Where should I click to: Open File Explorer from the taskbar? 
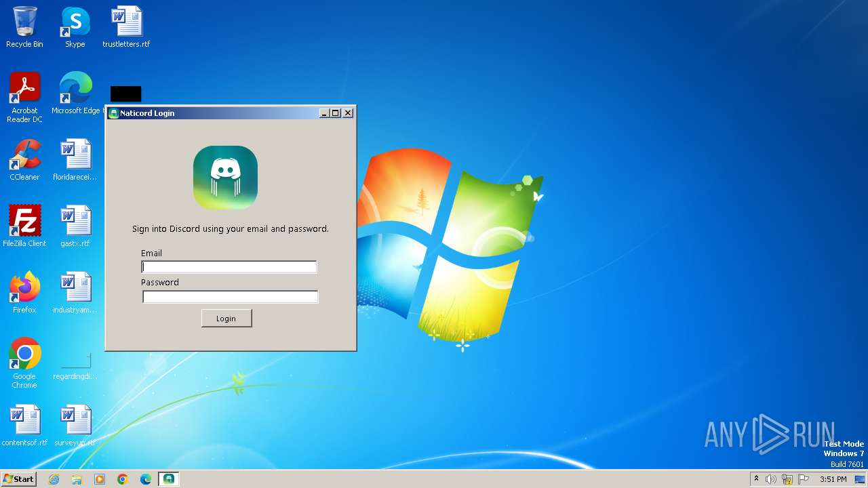pyautogui.click(x=77, y=479)
